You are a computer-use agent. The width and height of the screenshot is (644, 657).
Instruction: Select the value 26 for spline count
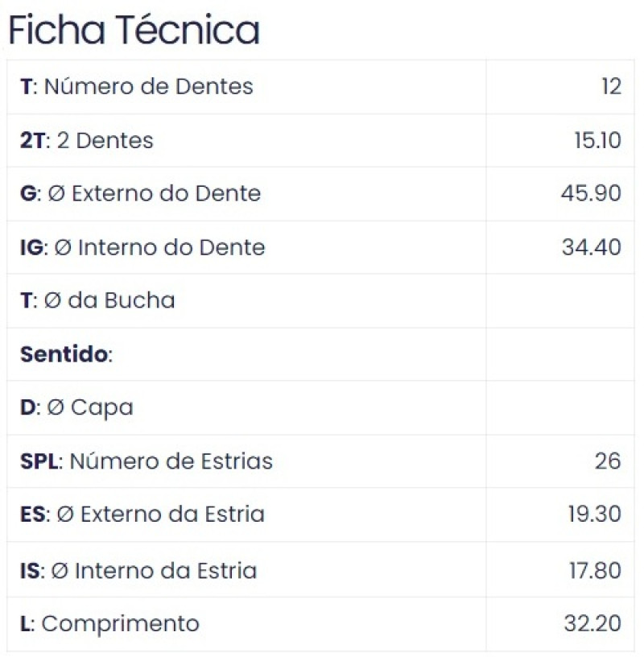point(609,461)
